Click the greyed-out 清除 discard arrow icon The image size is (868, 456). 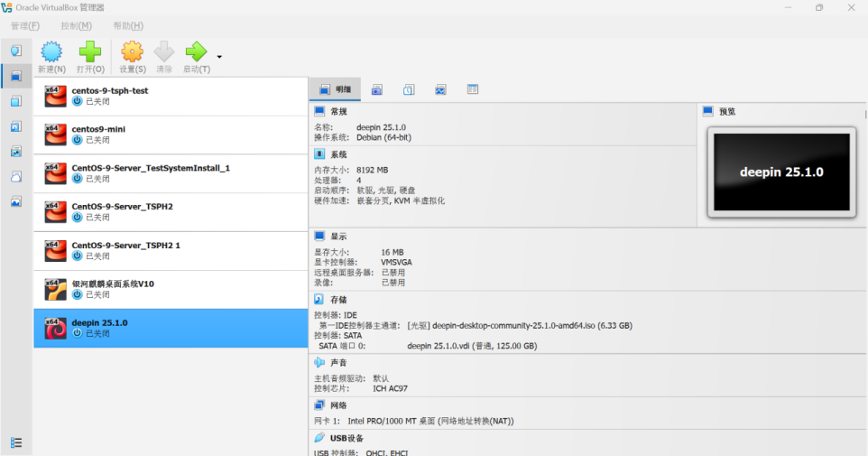tap(164, 51)
